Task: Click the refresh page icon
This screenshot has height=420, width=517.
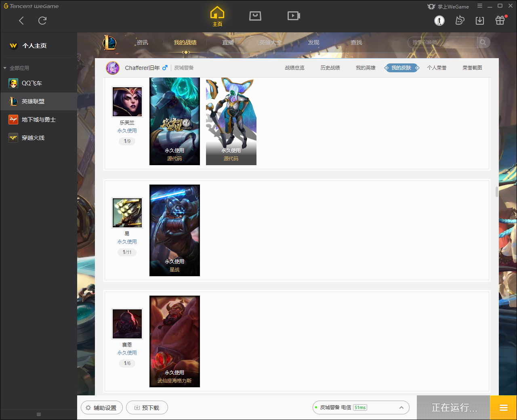Action: 42,21
